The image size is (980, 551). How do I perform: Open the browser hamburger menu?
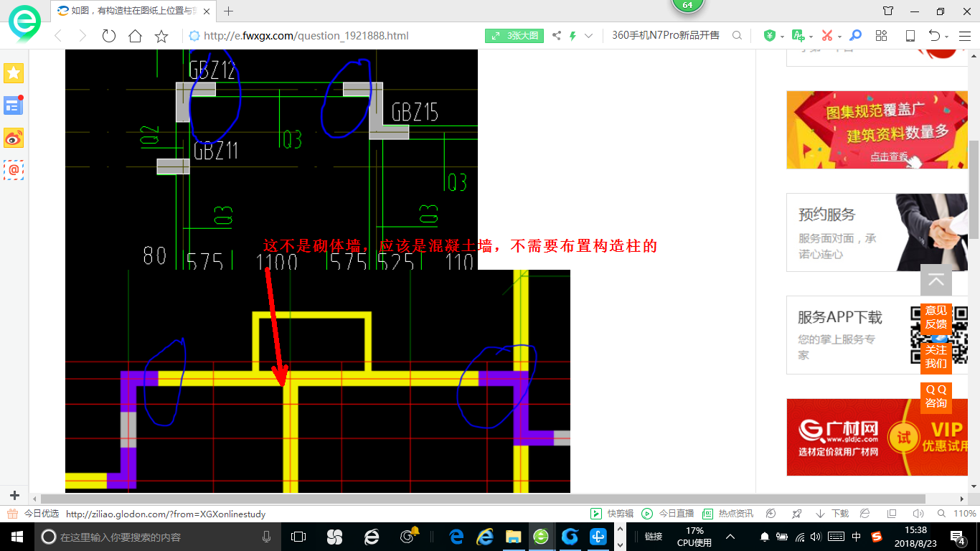pyautogui.click(x=964, y=36)
